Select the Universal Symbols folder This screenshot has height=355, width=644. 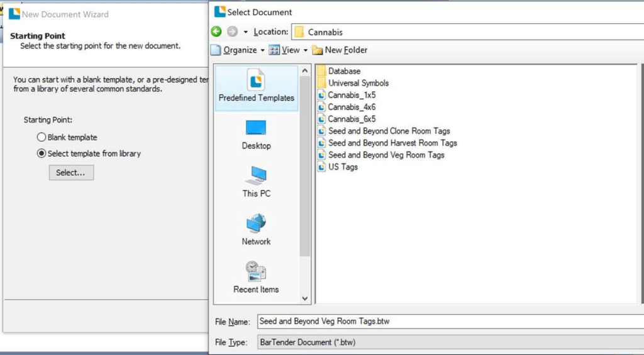tap(353, 83)
